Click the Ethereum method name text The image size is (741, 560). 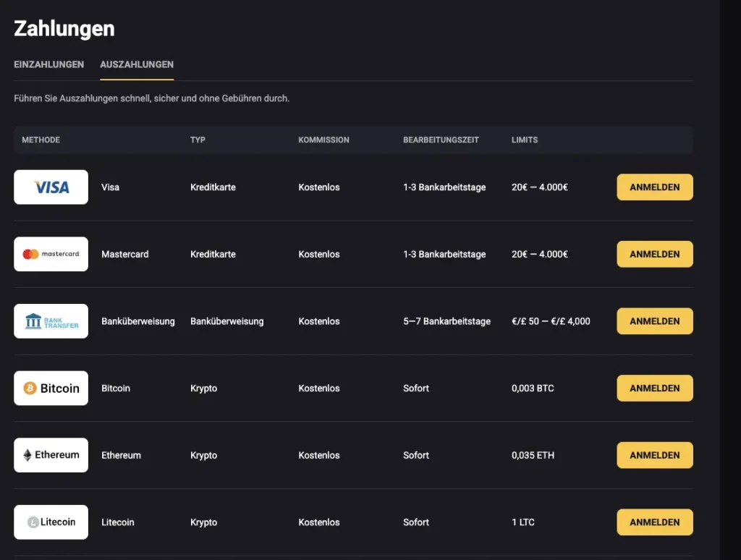122,455
